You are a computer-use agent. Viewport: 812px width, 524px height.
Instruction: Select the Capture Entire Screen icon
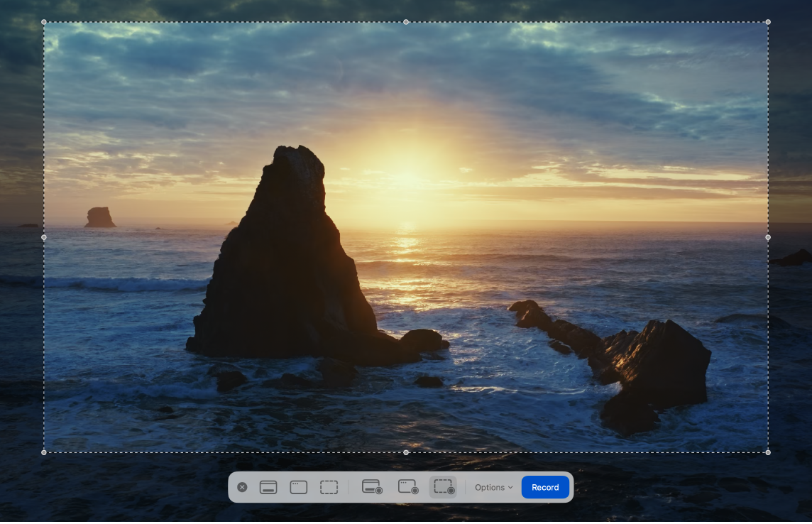268,487
